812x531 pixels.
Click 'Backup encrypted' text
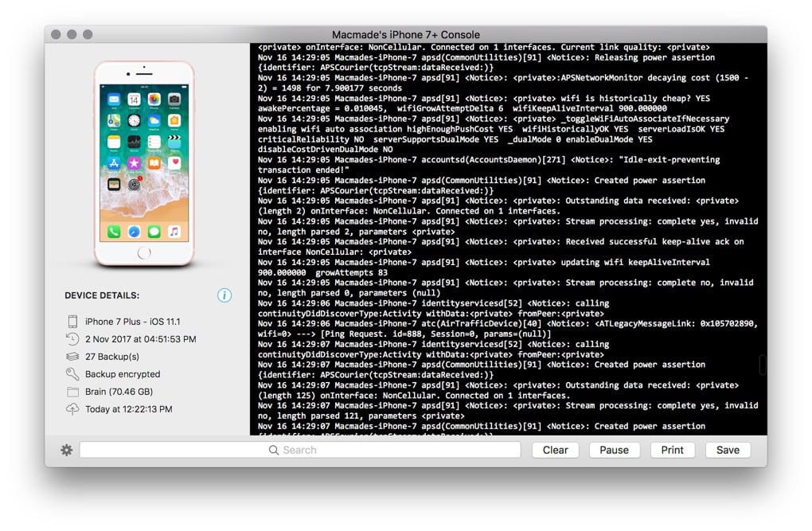(123, 374)
